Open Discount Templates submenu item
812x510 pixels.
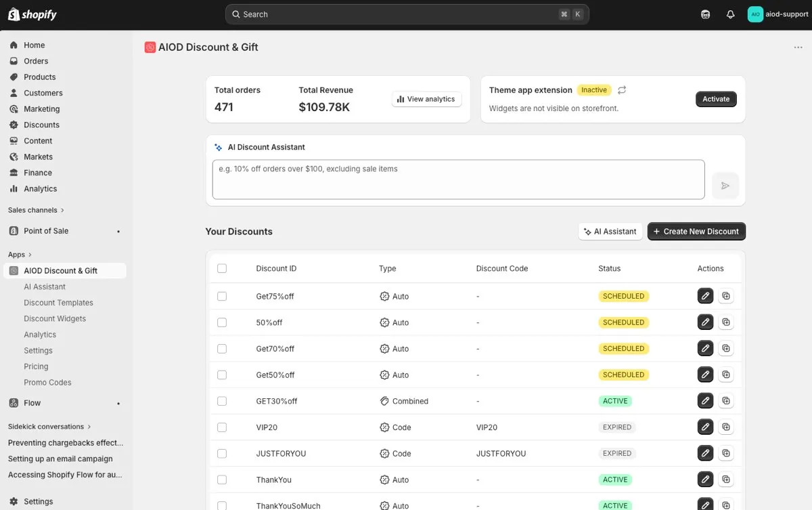59,303
